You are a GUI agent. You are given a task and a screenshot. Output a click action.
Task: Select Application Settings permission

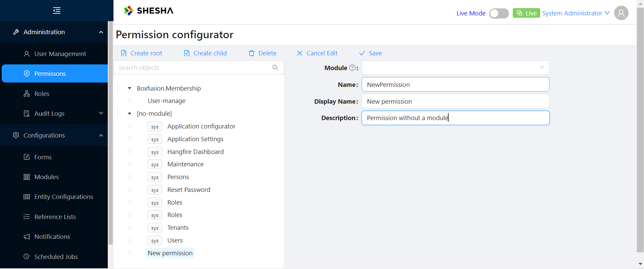coord(195,139)
